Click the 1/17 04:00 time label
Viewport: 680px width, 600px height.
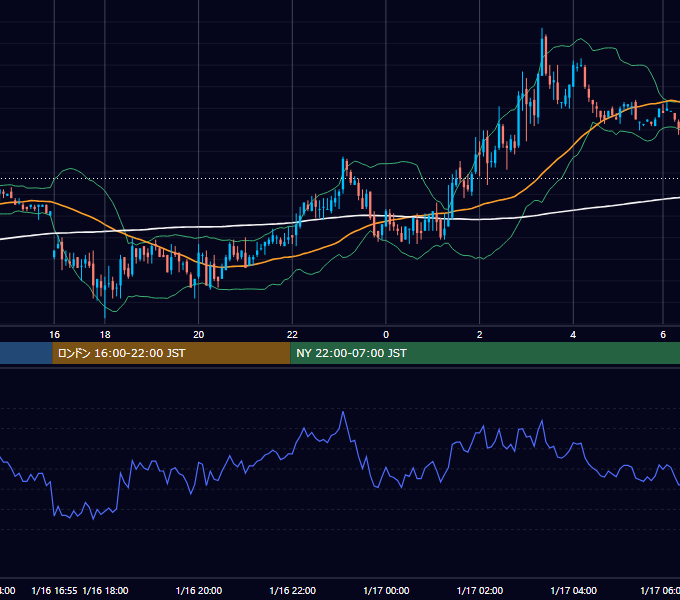573,590
